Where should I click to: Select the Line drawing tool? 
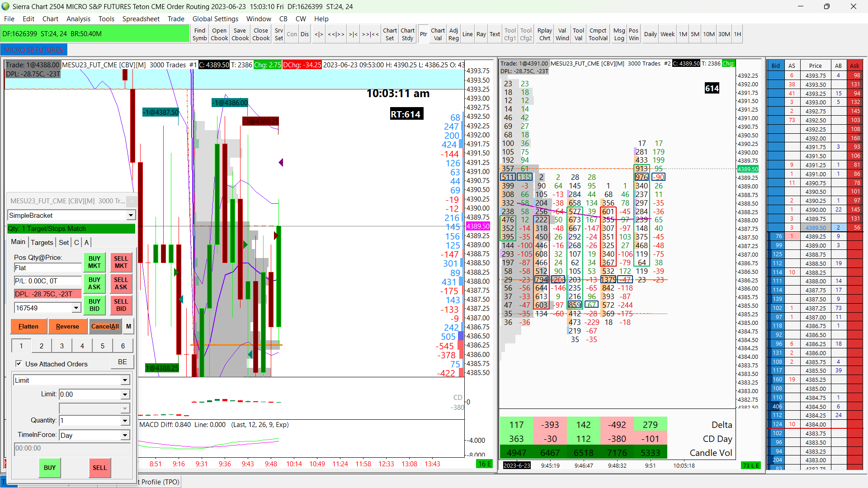(467, 34)
